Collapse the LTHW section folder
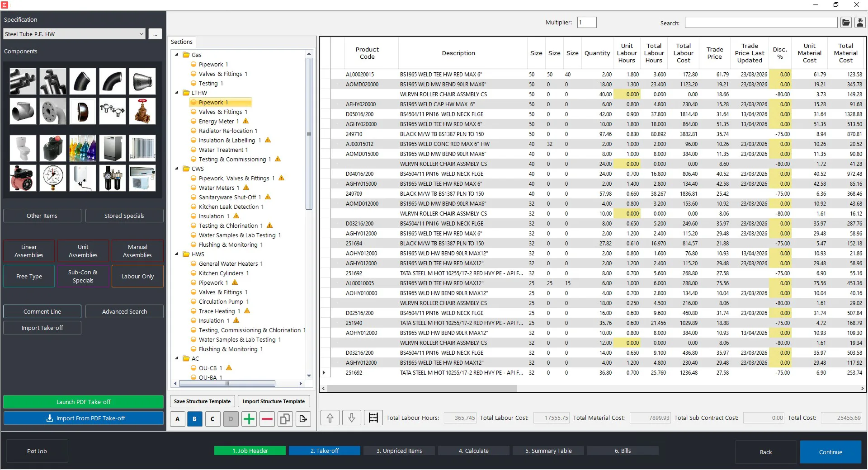 click(x=177, y=93)
